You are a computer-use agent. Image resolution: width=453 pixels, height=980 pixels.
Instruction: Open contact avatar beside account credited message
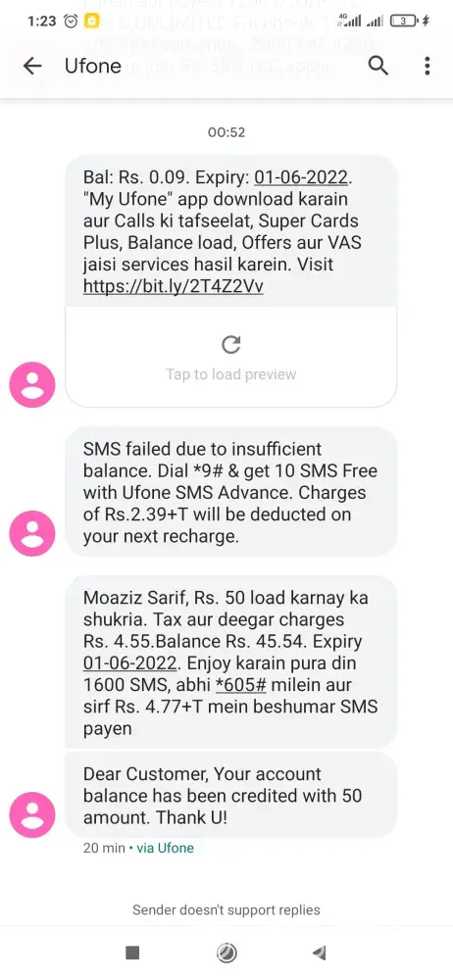tap(32, 814)
